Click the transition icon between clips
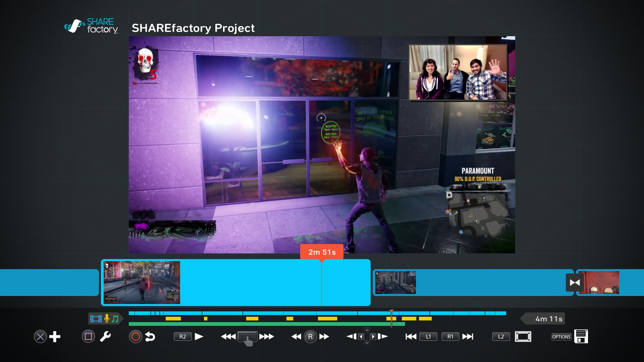The height and width of the screenshot is (362, 644). pyautogui.click(x=575, y=283)
